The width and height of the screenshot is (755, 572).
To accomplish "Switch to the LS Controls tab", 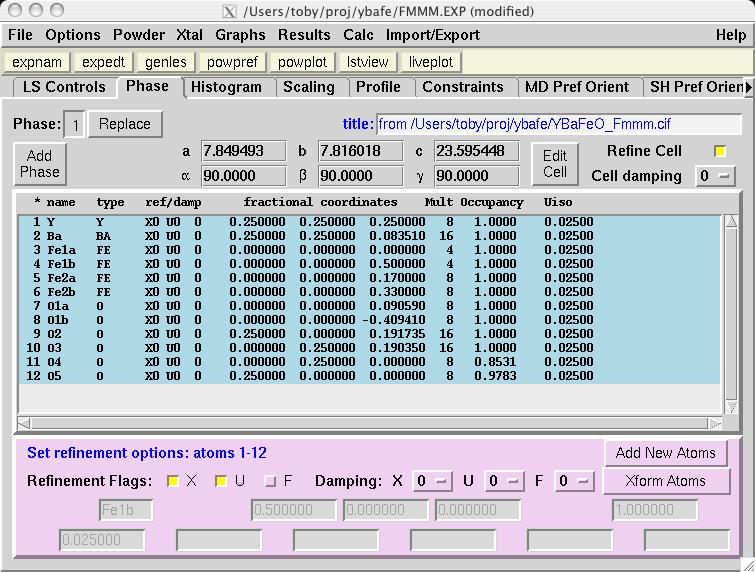I will [x=64, y=87].
